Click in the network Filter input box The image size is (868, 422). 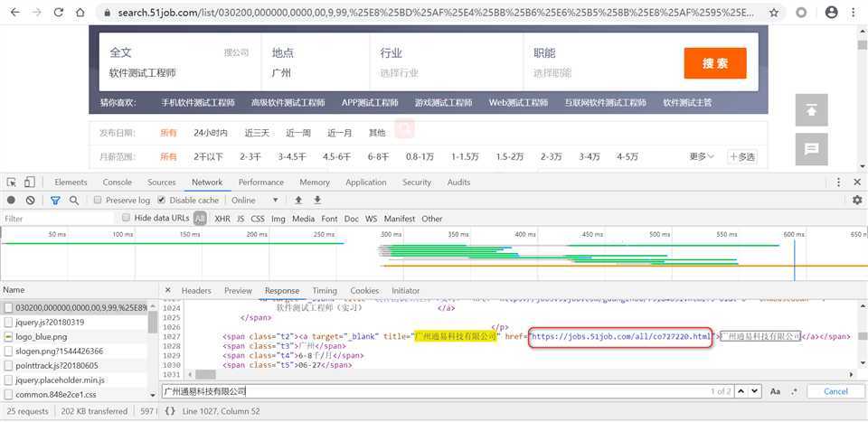point(58,219)
